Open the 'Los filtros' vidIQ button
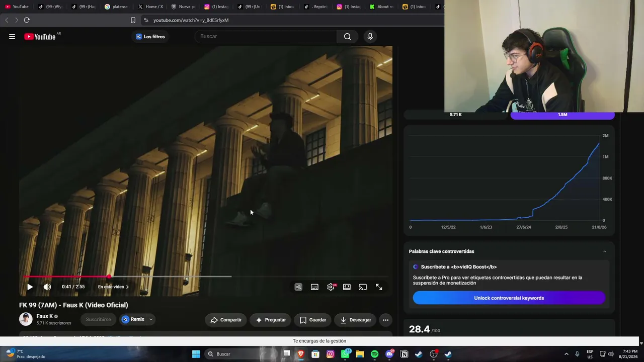The image size is (644, 362). tap(150, 37)
